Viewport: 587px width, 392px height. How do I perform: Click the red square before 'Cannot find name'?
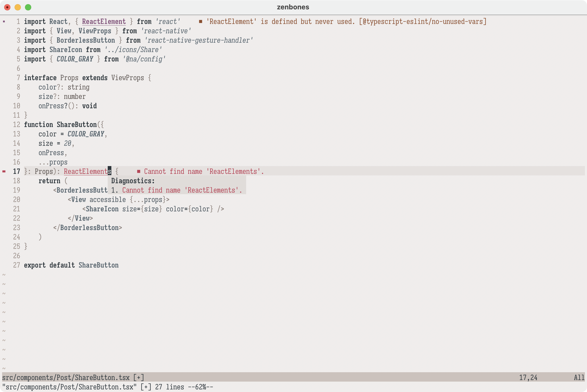click(x=139, y=172)
